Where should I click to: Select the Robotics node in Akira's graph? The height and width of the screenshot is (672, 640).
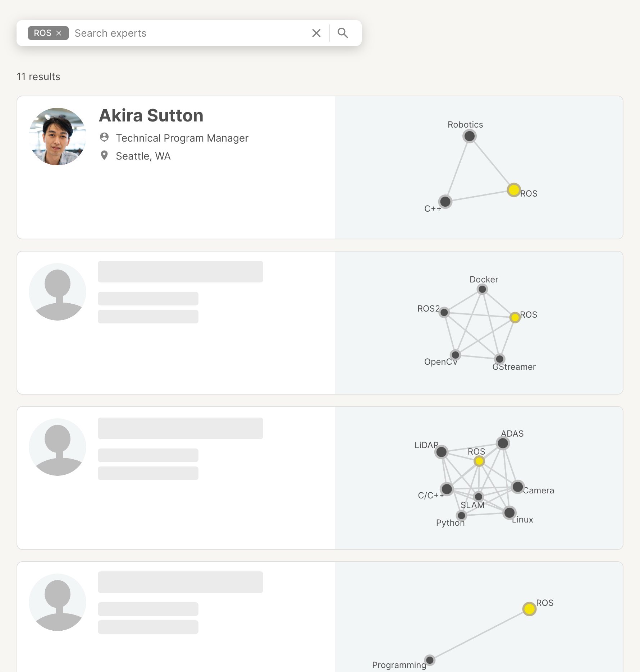pyautogui.click(x=469, y=136)
